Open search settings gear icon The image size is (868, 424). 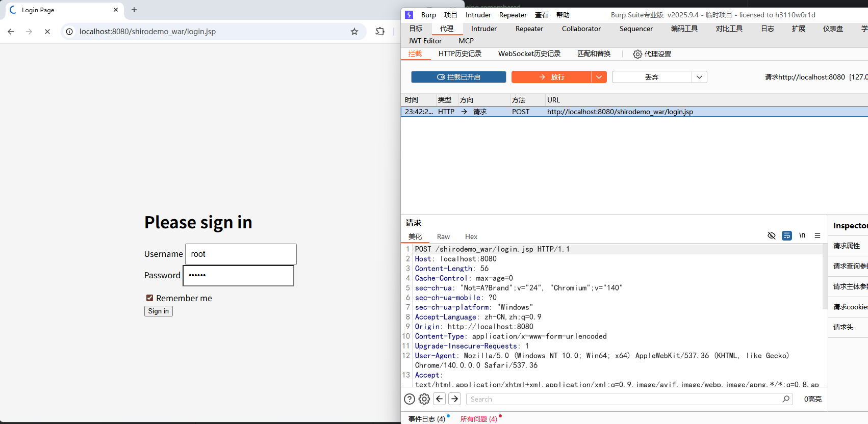point(424,399)
